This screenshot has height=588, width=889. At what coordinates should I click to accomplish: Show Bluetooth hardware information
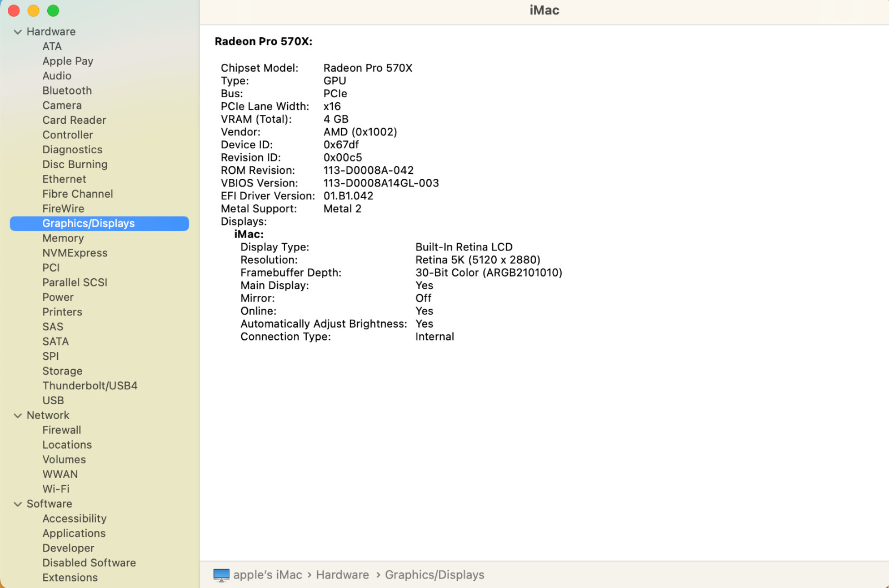point(67,91)
